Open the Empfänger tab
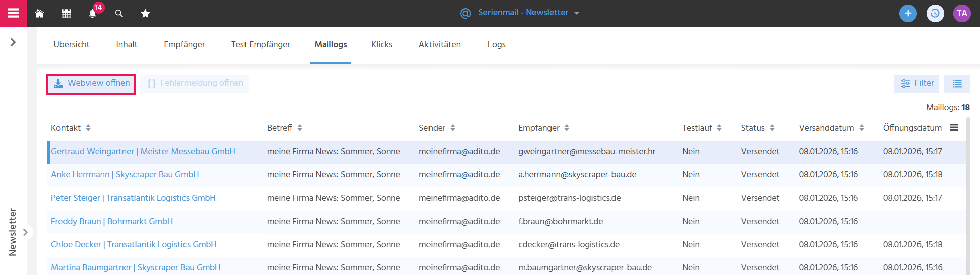The image size is (980, 275). click(185, 44)
